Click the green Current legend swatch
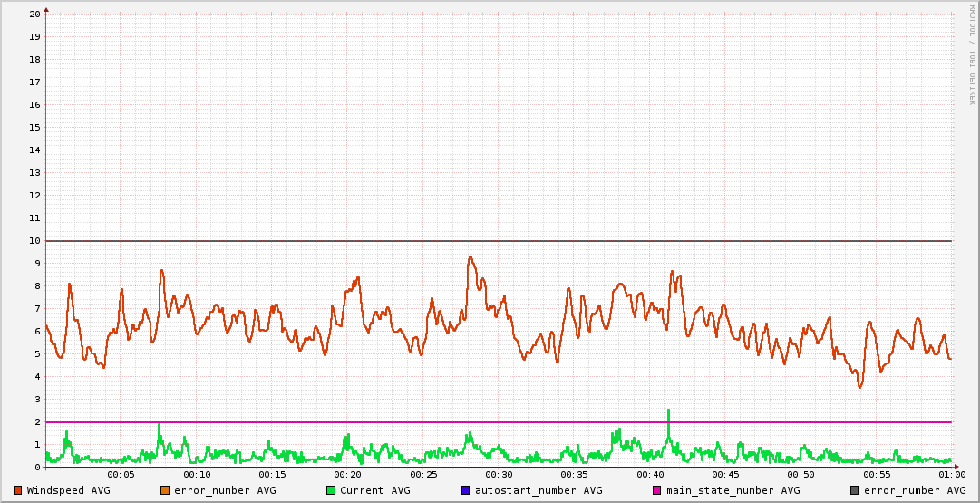 (x=331, y=490)
